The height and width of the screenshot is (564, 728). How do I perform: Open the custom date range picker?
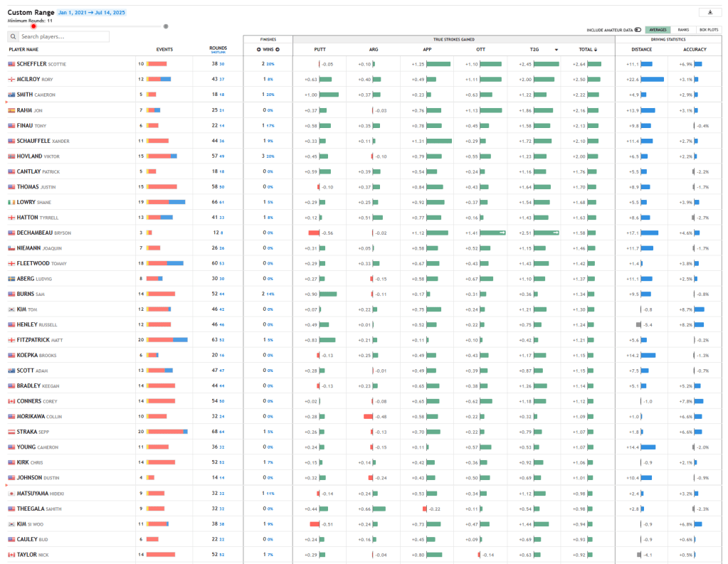pos(92,13)
